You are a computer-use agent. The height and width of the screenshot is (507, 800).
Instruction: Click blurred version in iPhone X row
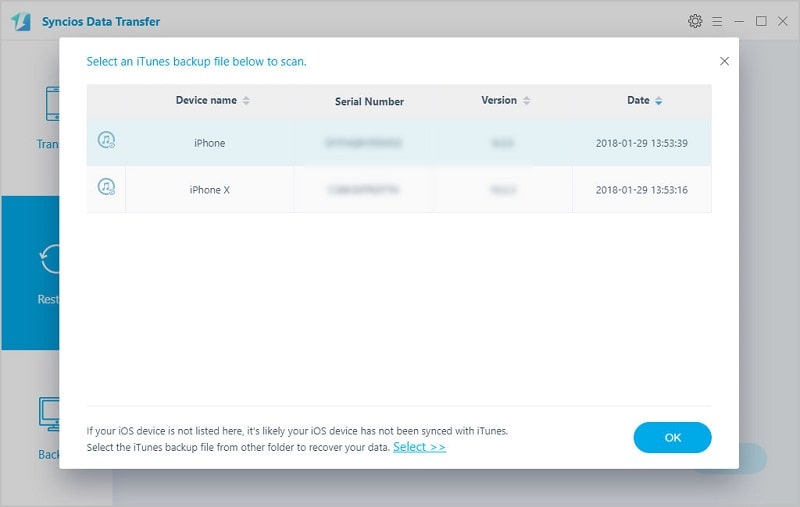503,190
